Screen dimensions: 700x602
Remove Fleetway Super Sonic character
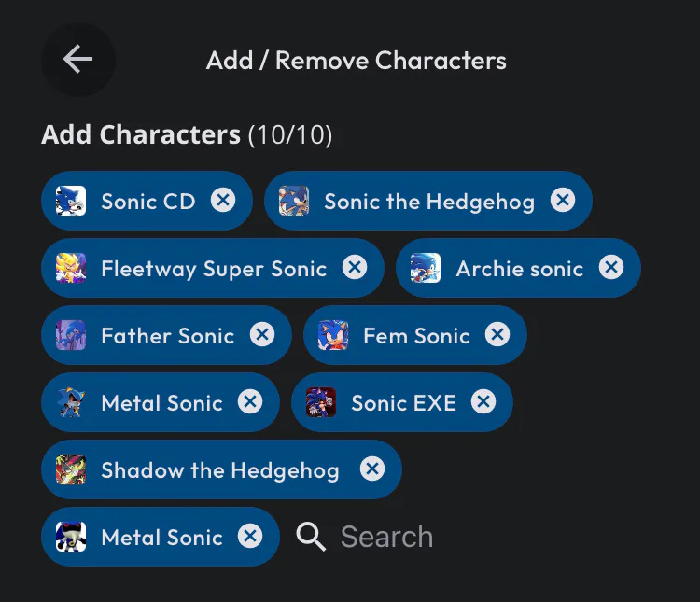pos(355,267)
